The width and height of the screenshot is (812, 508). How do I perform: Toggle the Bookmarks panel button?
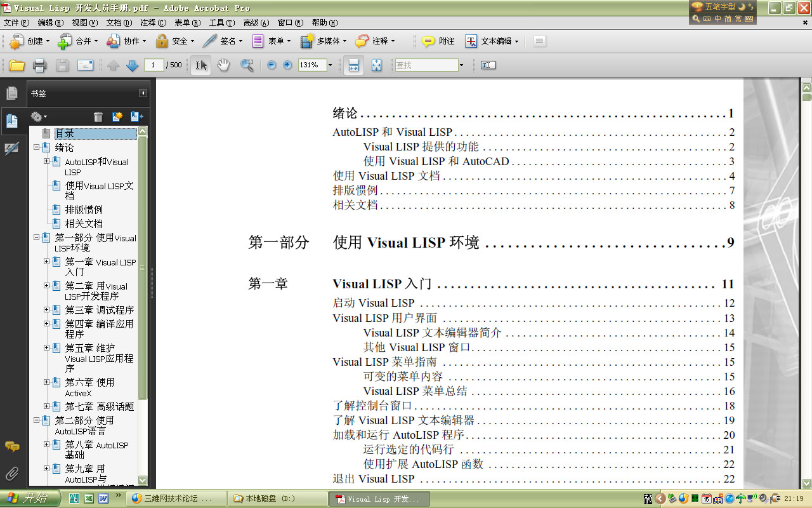(12, 120)
